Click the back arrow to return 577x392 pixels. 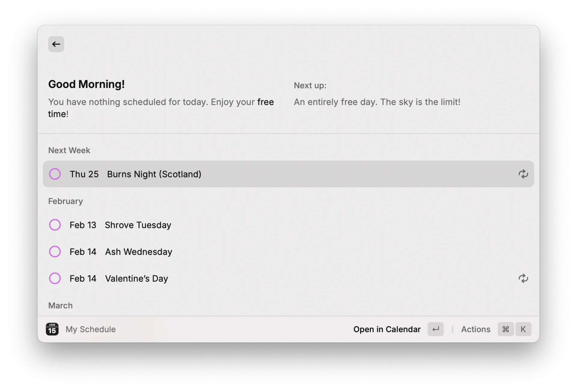56,44
